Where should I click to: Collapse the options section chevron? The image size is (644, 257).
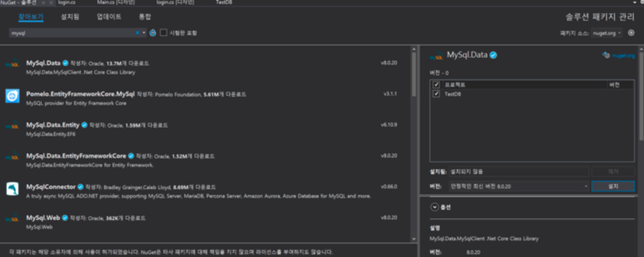(x=435, y=208)
